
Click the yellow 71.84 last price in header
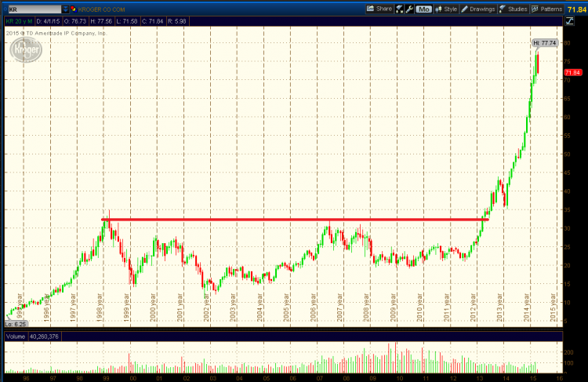577,9
